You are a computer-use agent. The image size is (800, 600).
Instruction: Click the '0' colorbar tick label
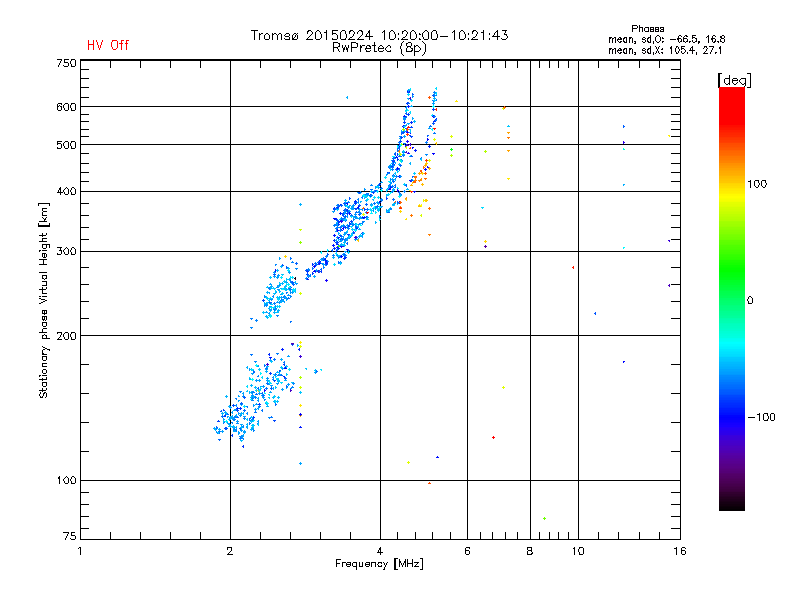(x=750, y=301)
